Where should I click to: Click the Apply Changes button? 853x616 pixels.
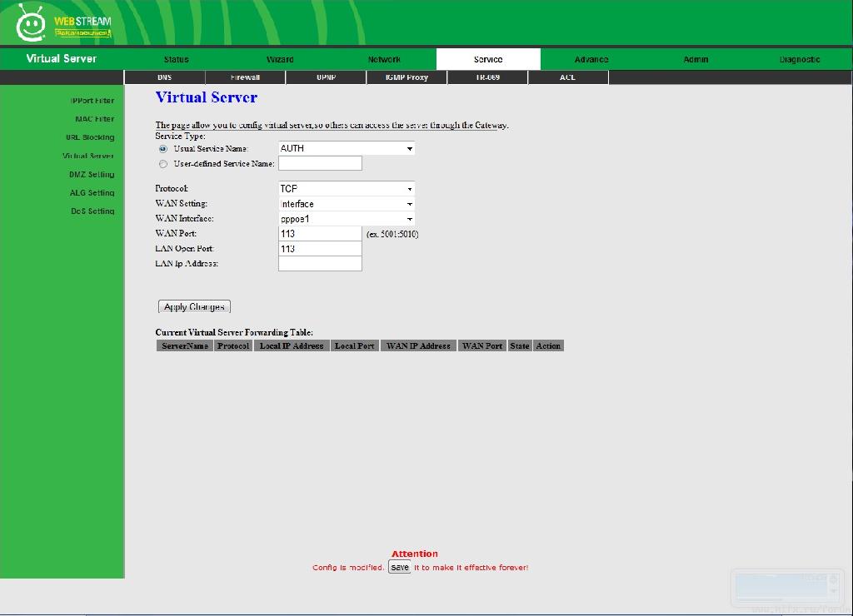pos(194,307)
